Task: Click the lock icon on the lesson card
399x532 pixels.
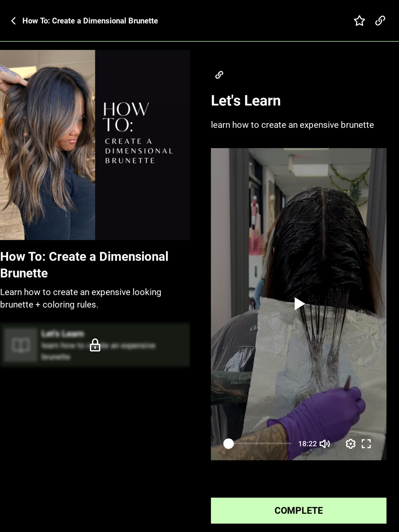Action: 95,345
